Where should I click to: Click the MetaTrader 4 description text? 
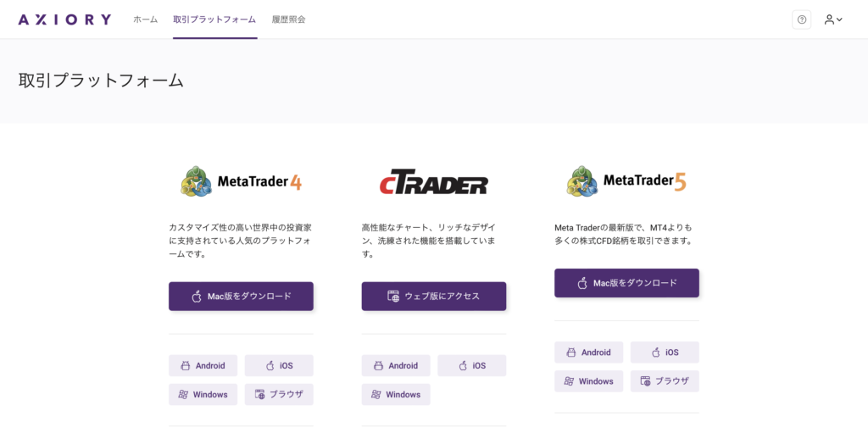tap(241, 241)
